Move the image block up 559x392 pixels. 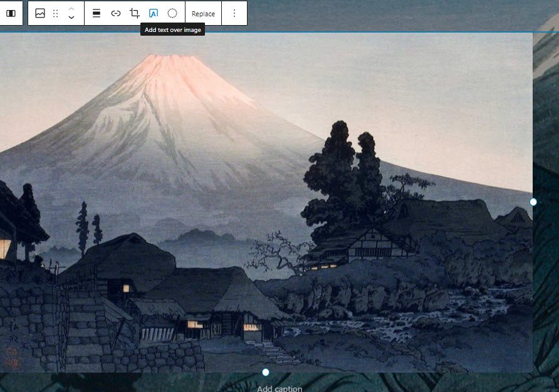click(71, 8)
